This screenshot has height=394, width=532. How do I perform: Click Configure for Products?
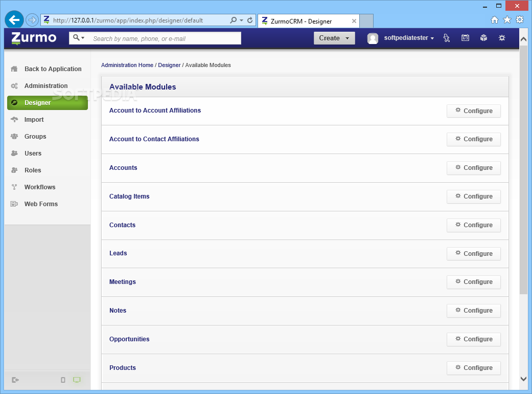point(474,368)
